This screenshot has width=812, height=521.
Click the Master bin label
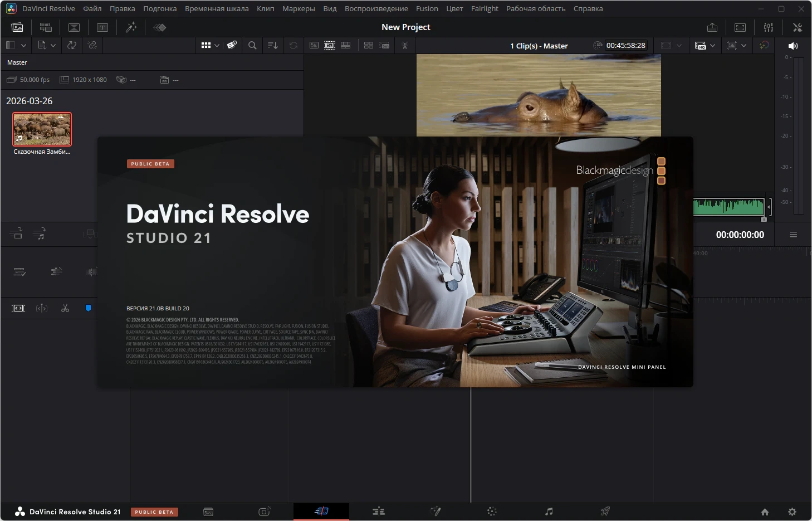click(x=17, y=62)
